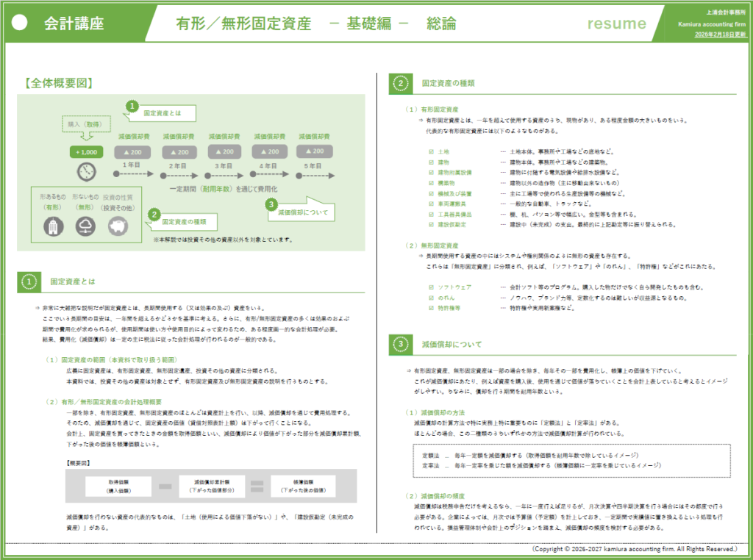Click the checkbox next to 建物附属設備

(x=432, y=172)
